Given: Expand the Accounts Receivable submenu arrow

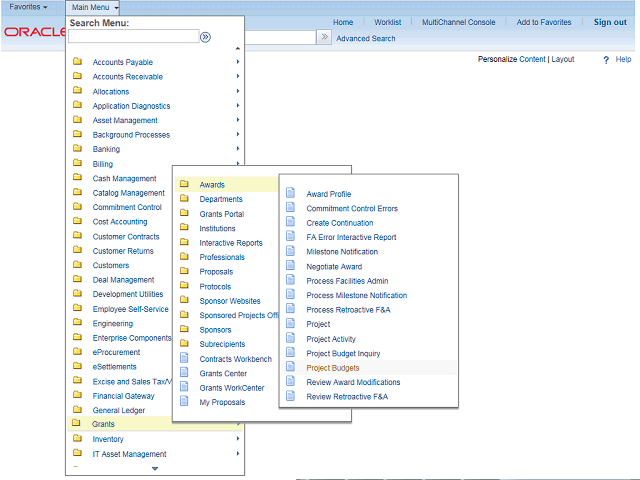Looking at the screenshot, I should 237,77.
